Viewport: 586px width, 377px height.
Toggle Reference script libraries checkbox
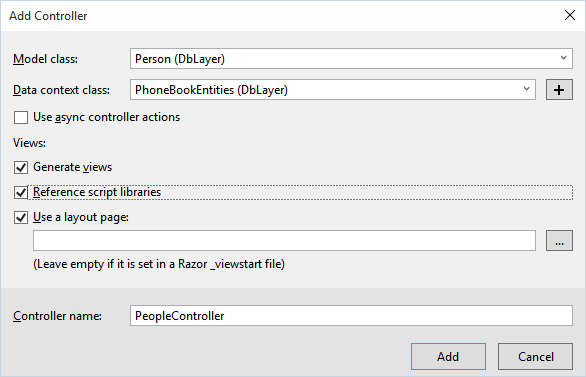21,192
